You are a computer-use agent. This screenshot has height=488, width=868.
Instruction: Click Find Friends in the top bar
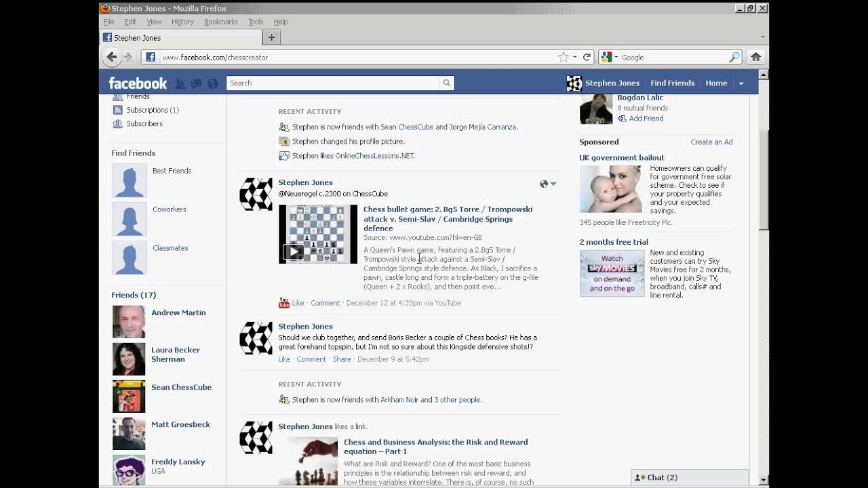(672, 83)
